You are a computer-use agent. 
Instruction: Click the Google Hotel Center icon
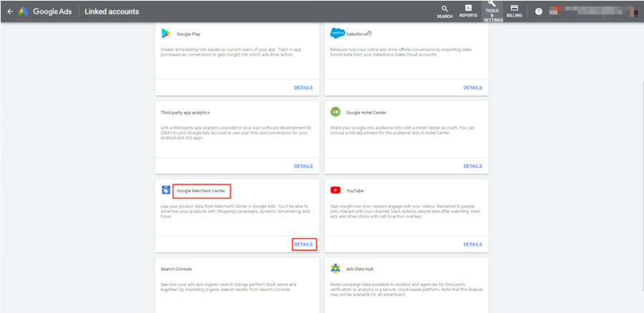coord(336,112)
